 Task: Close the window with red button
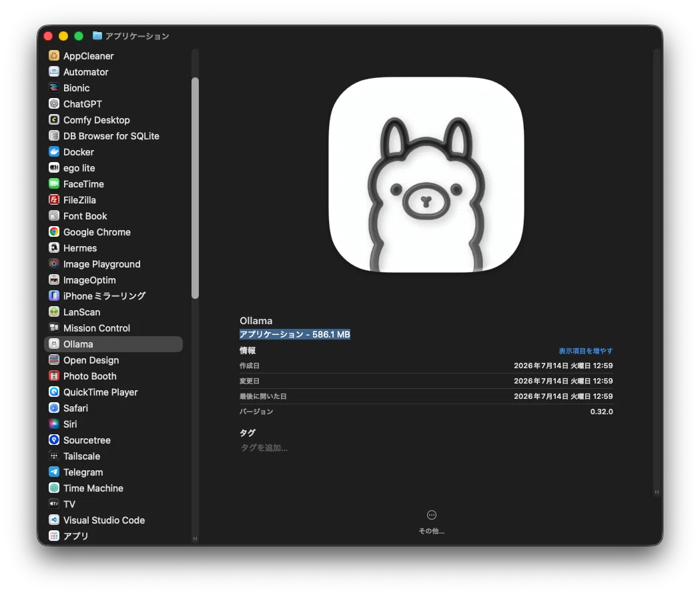tap(48, 36)
